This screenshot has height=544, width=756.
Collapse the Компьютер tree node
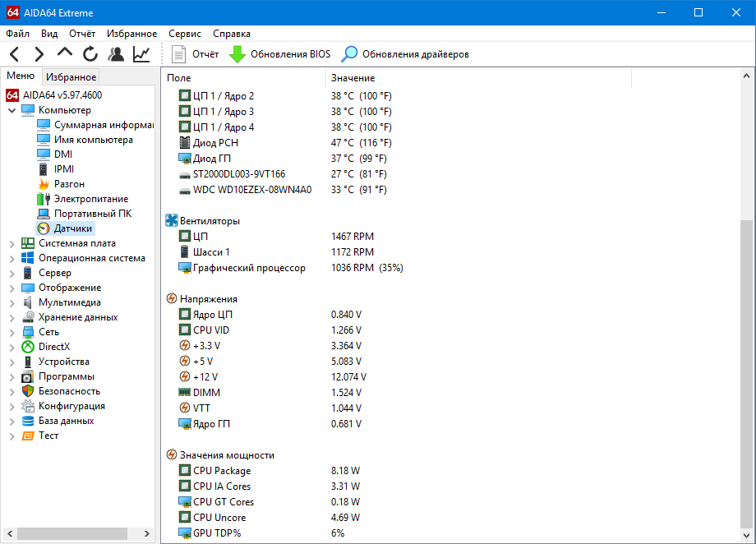point(12,110)
